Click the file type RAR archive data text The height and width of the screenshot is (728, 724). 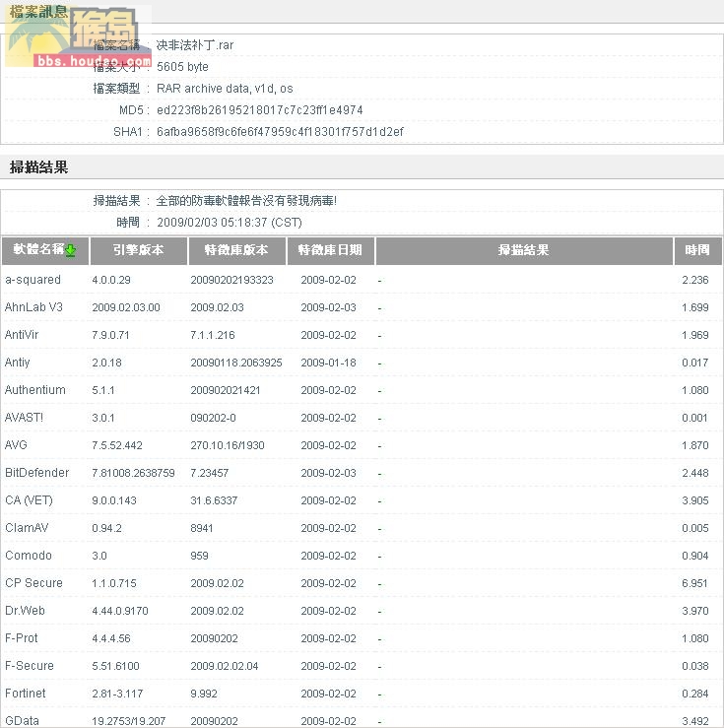(225, 89)
